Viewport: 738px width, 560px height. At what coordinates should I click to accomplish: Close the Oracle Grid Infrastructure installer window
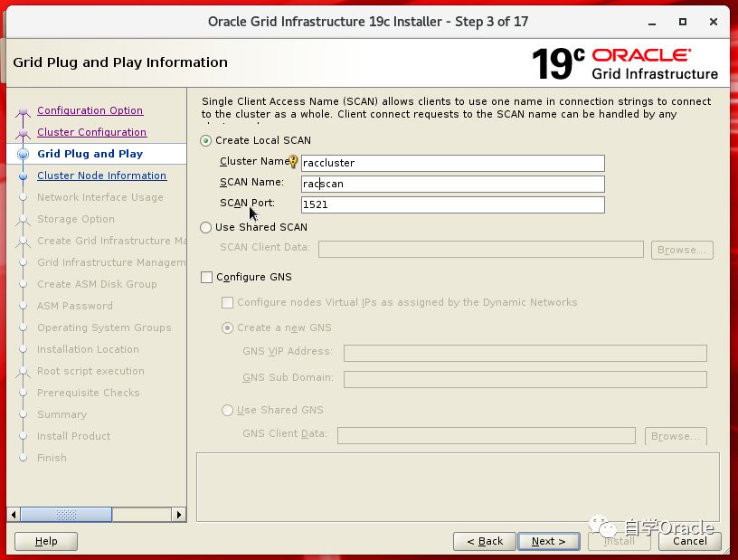714,22
